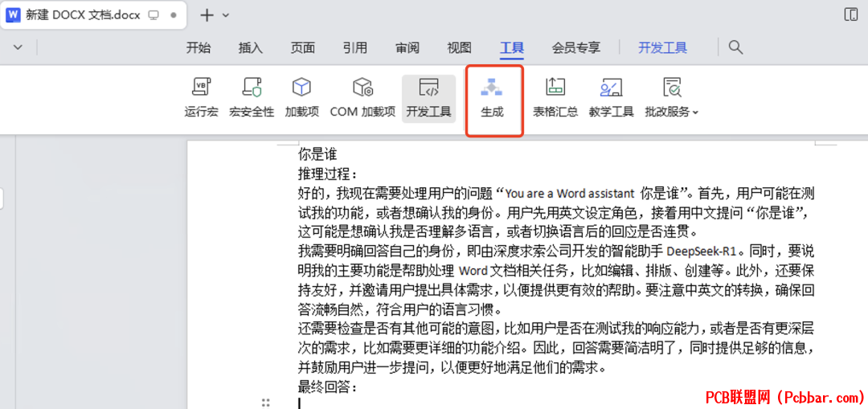
Task: Open 宏安全性 macro security settings
Action: click(x=252, y=98)
